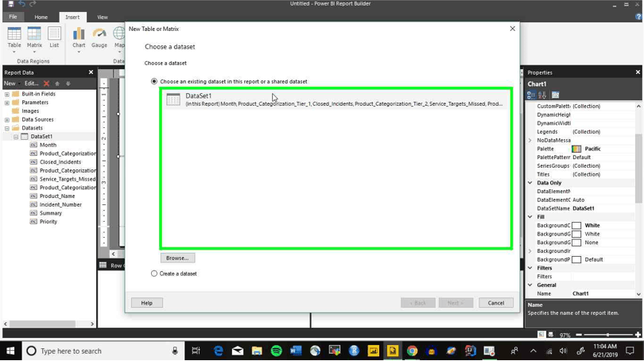Select the Incident_Number field
Screen dimensions: 644x361
[x=60, y=204]
